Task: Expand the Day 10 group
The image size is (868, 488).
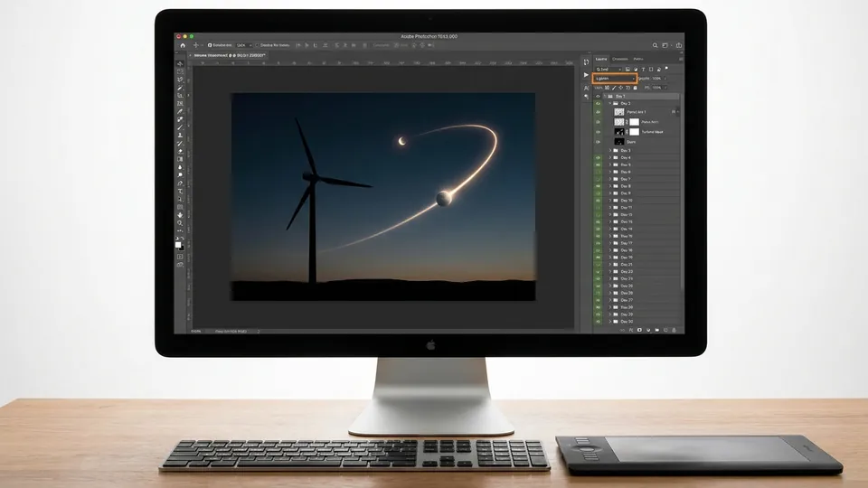Action: 610,201
